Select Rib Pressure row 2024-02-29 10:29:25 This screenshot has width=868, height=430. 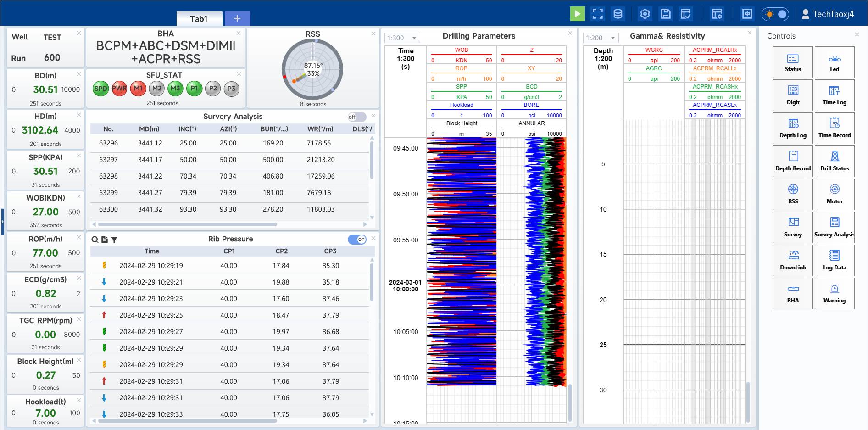(x=229, y=315)
